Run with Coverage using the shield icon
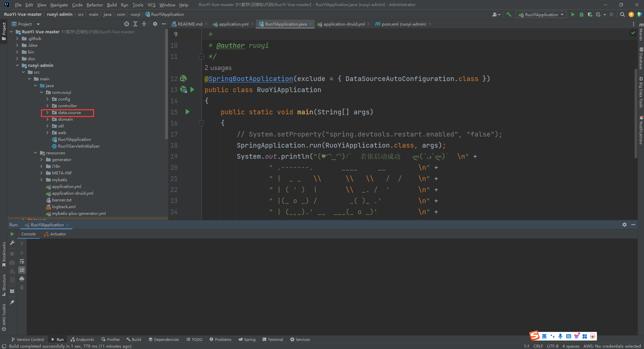 (590, 14)
